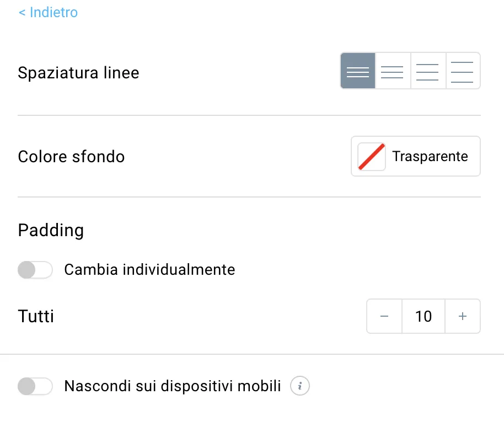Enable Nascondi sui dispositivi mobili toggle
This screenshot has width=504, height=437.
click(x=35, y=386)
